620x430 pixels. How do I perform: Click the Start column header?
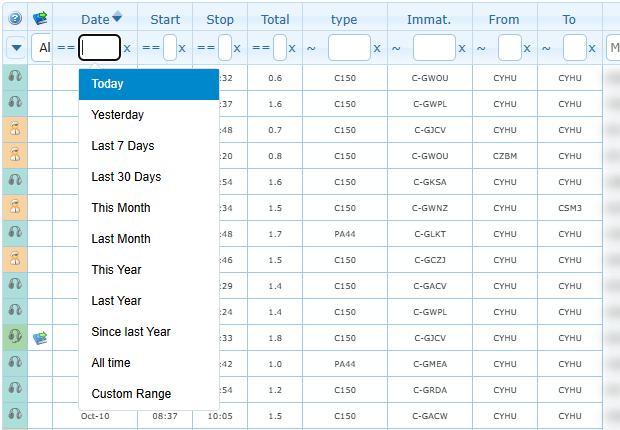click(x=165, y=19)
